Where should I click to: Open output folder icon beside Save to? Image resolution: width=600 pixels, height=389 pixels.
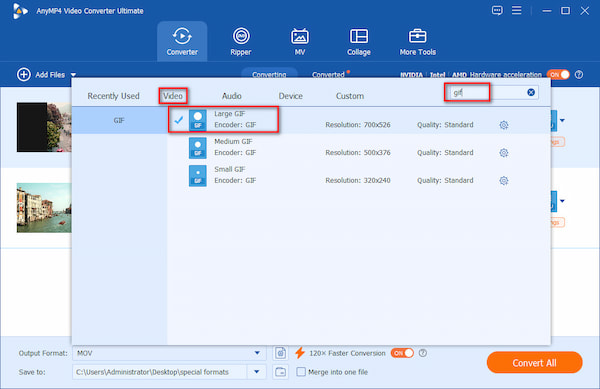pos(280,372)
